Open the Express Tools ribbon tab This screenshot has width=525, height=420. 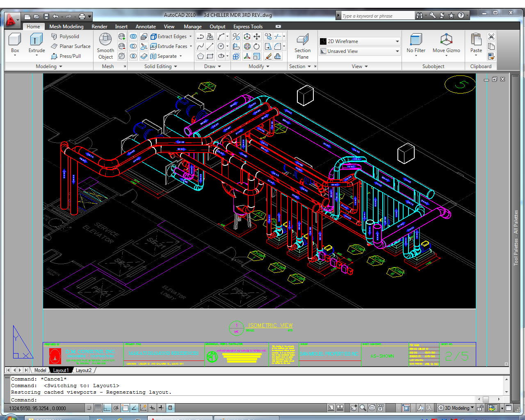[x=248, y=27]
